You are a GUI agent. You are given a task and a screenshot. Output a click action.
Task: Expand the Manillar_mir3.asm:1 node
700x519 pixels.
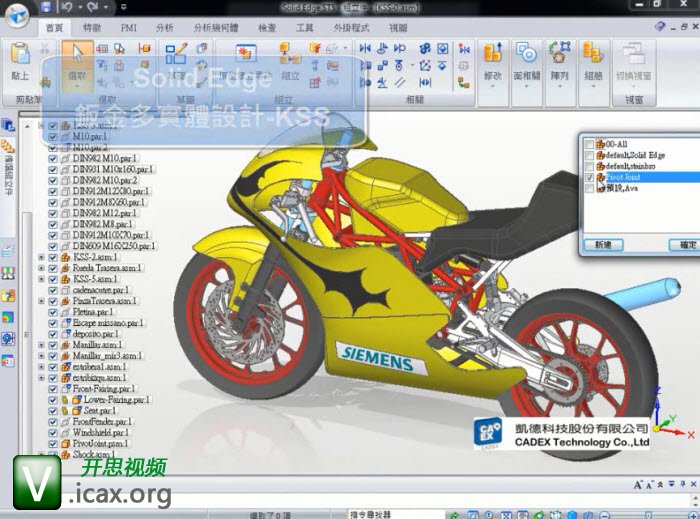coord(41,356)
